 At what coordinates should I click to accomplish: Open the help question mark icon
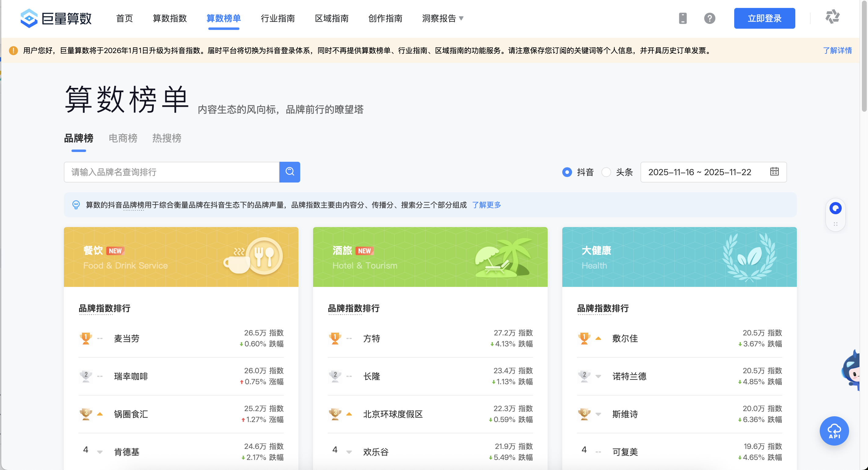(710, 18)
